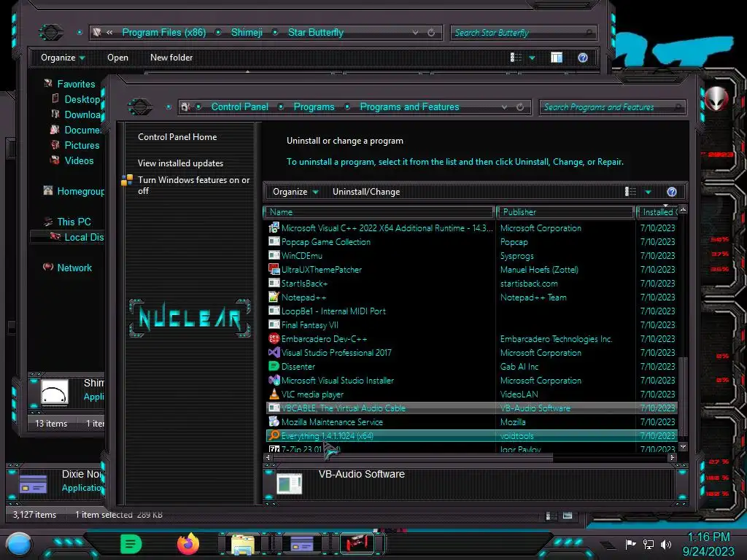Click the Embarcadero Dev-C++ icon
This screenshot has width=747, height=560.
coord(274,338)
